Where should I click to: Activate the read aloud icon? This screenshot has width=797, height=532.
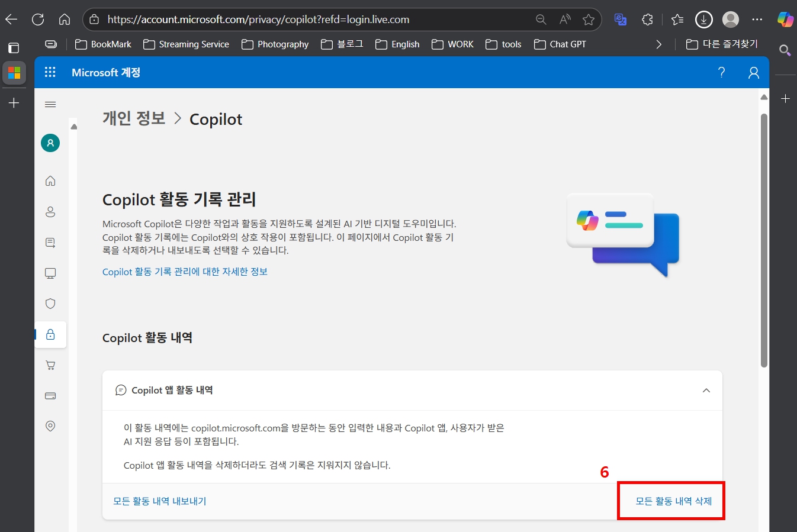pos(565,20)
